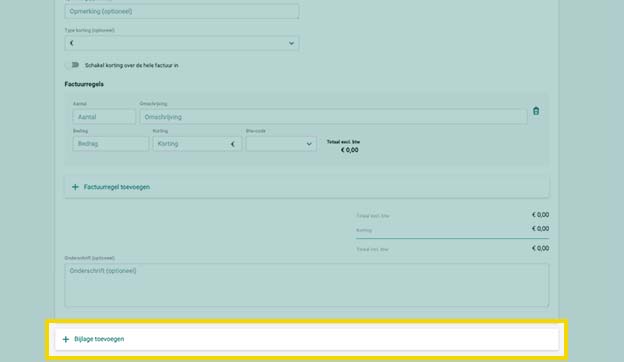
Task: Click the Omschrijving input field
Action: [333, 117]
